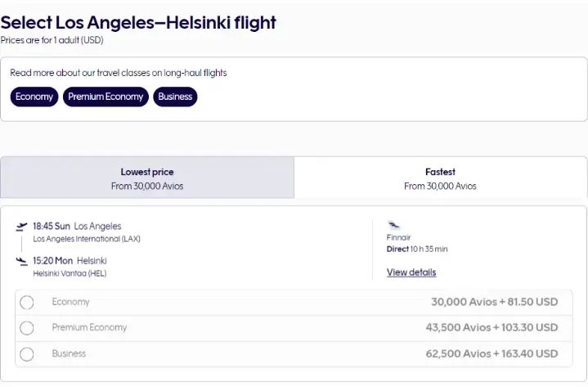
Task: Choose the Premium Economy fare radio button
Action: 27,328
